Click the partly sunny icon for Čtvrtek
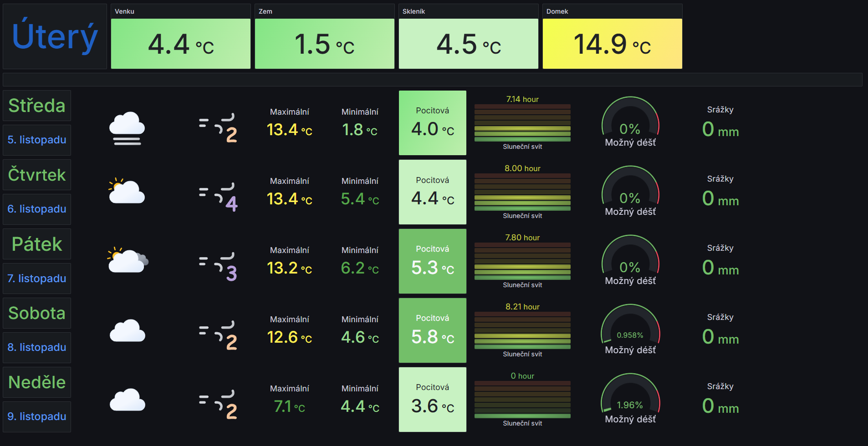 click(127, 191)
